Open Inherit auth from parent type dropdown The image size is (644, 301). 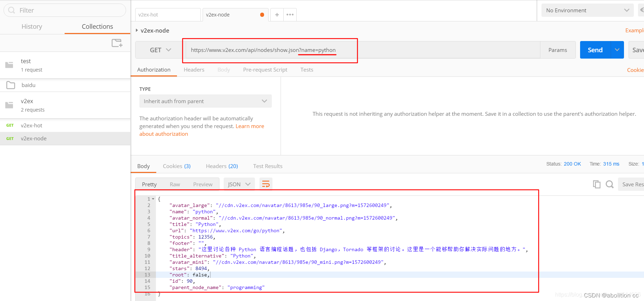(x=205, y=101)
